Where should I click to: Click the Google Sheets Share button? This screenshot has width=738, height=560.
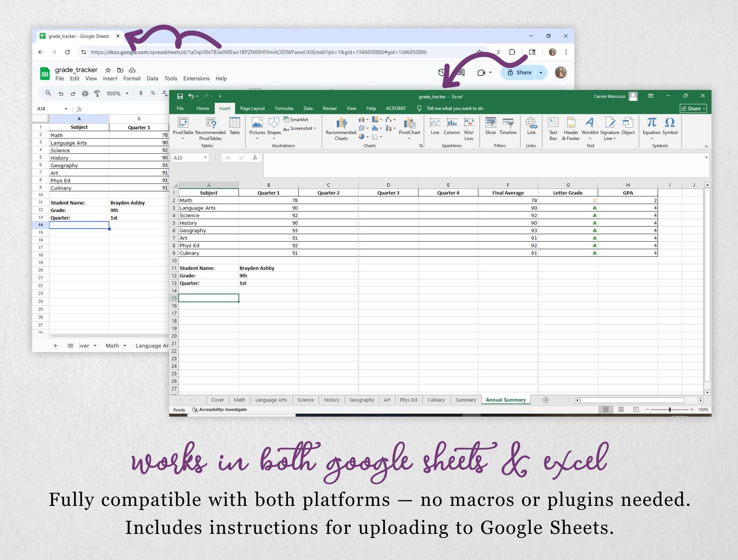(520, 72)
